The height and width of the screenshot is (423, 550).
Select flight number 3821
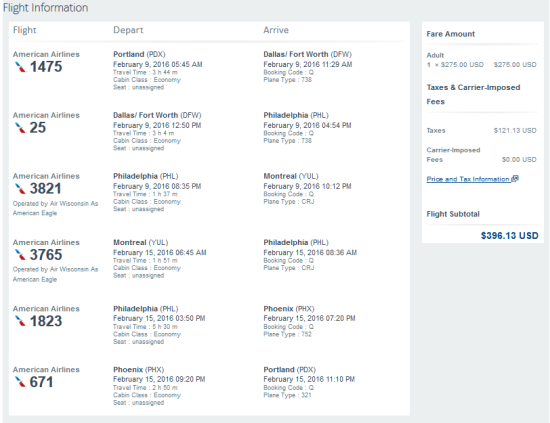point(46,189)
